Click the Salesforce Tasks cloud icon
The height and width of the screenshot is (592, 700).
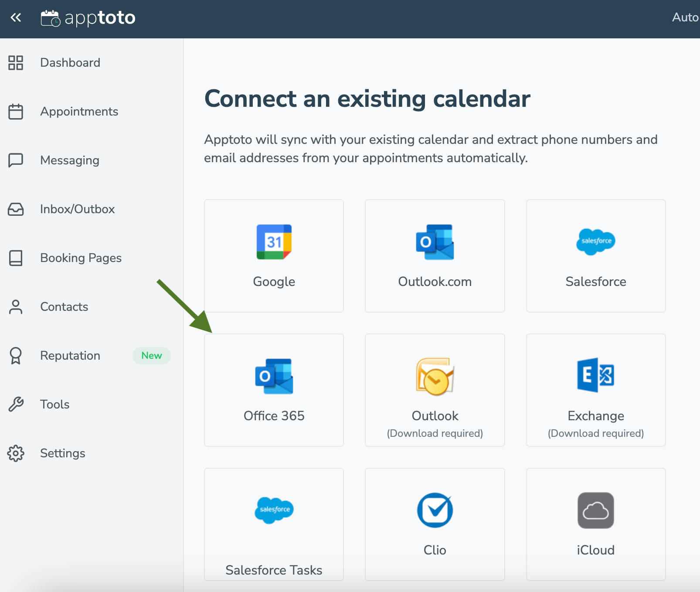point(274,510)
